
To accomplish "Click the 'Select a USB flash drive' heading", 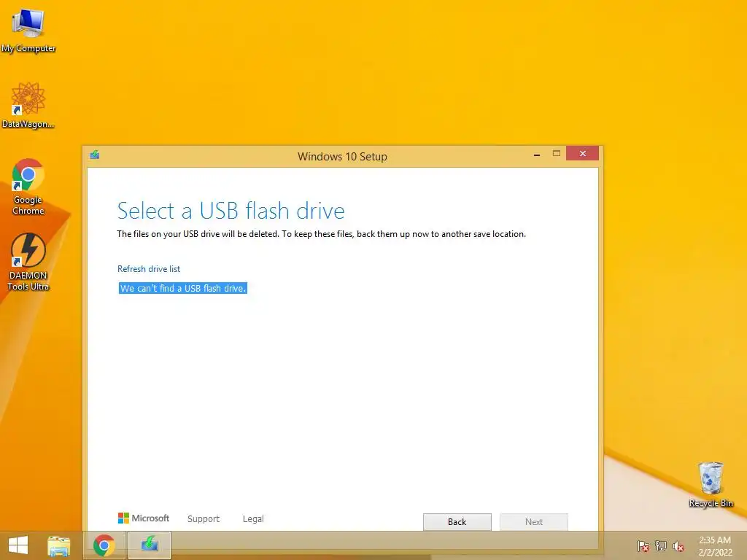I will pos(231,211).
